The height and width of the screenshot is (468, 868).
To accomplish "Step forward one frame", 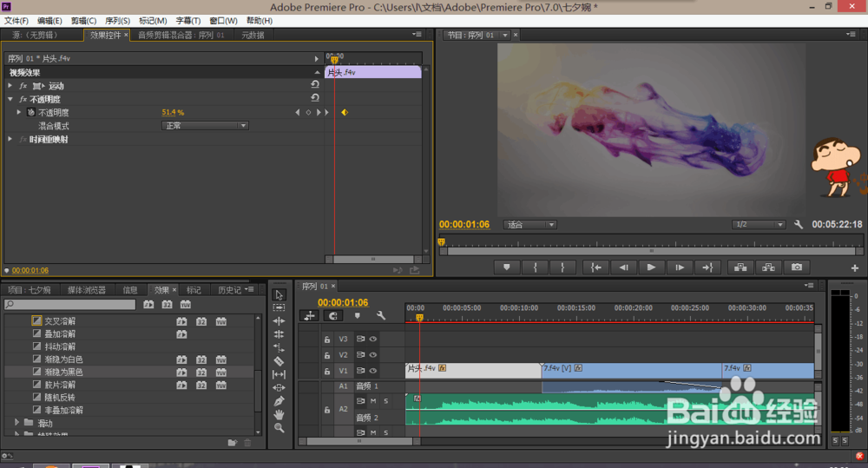I will pyautogui.click(x=680, y=267).
